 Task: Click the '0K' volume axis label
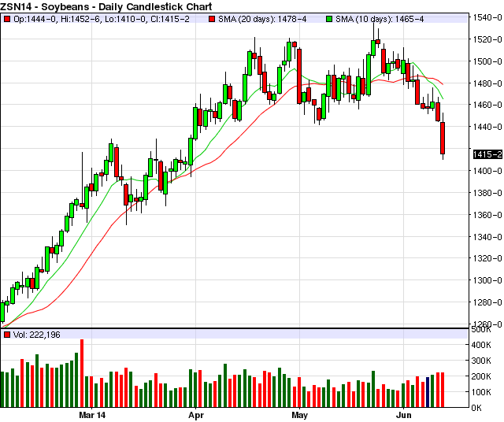coord(476,408)
